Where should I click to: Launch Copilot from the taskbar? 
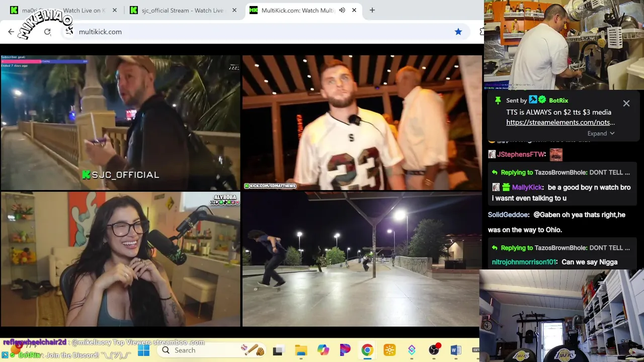(x=323, y=350)
